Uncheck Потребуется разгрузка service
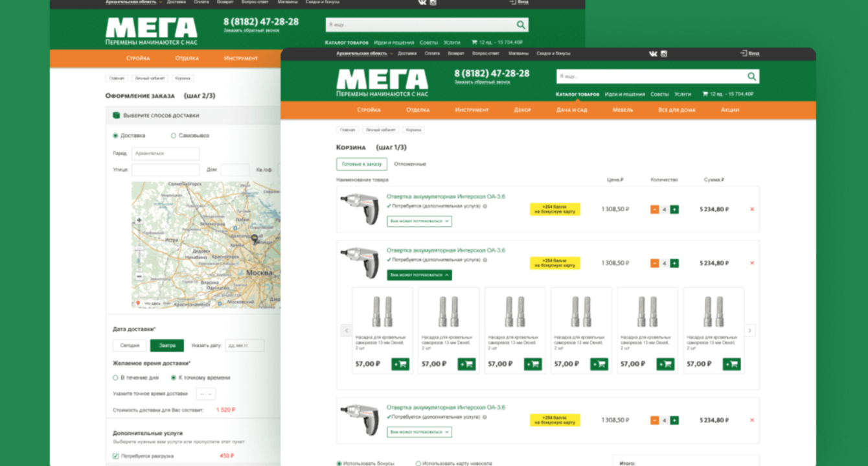 (115, 454)
